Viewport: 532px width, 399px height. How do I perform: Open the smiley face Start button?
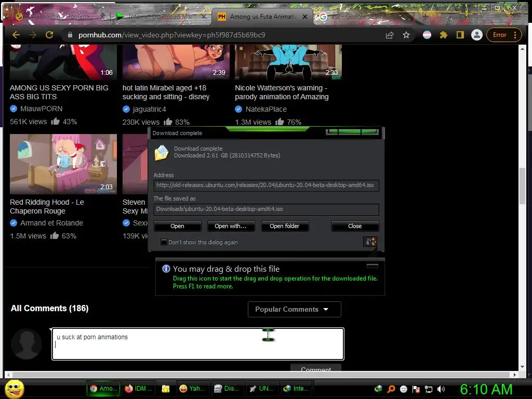coord(15,389)
